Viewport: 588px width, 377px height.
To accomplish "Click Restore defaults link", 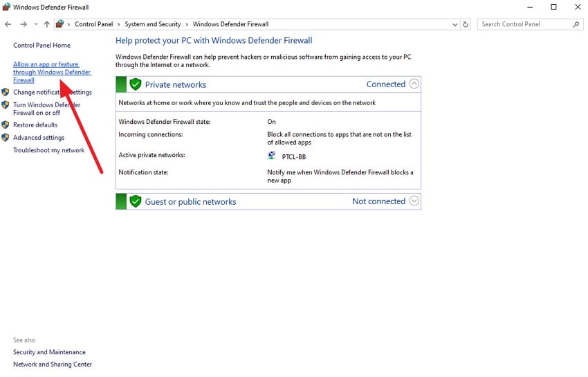I will [35, 125].
